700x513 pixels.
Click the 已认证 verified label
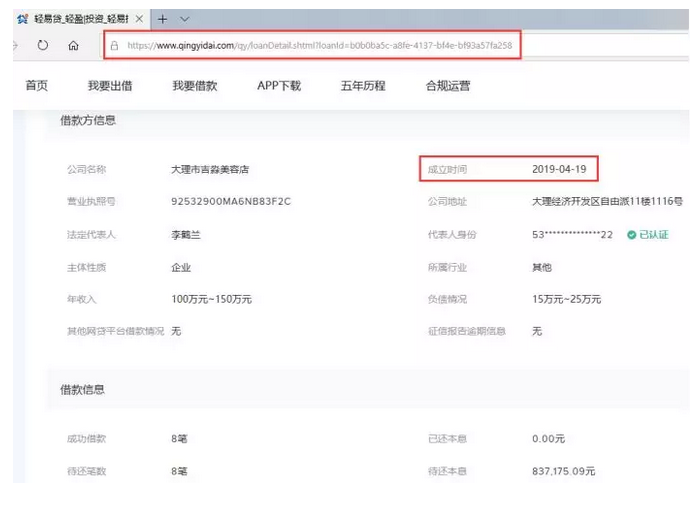[x=654, y=235]
